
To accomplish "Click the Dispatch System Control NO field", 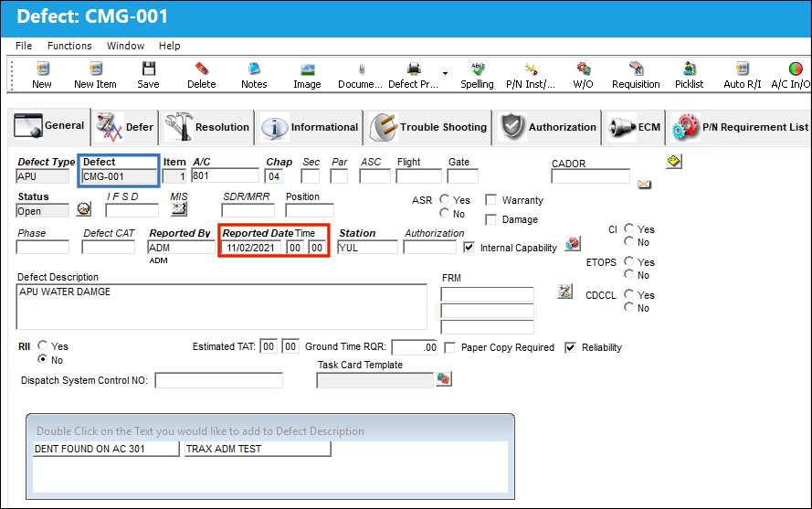I will 219,380.
